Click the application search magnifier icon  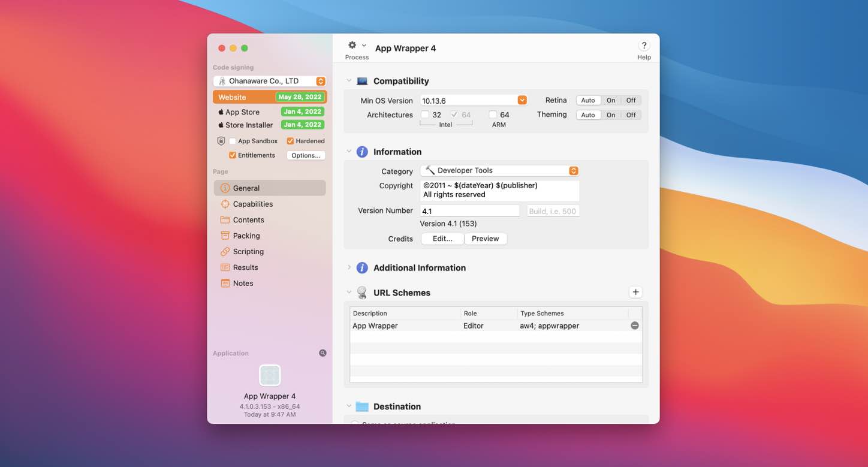[x=323, y=353]
